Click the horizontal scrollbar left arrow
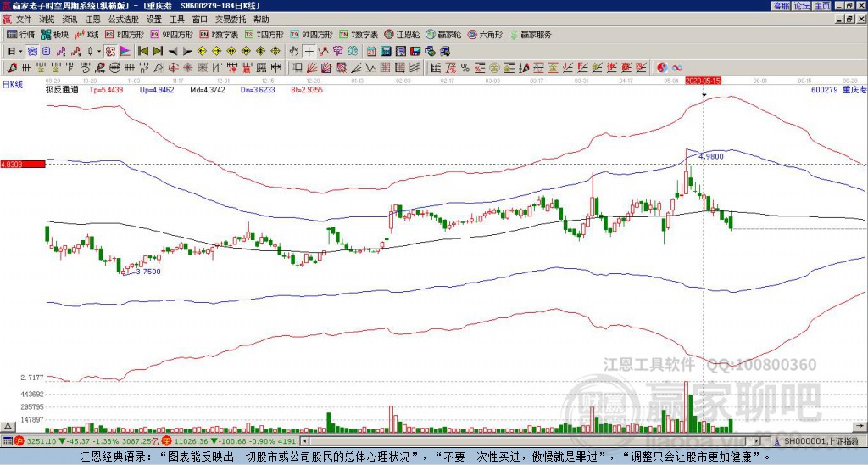Viewport: 868px width, 465px height. (x=304, y=441)
